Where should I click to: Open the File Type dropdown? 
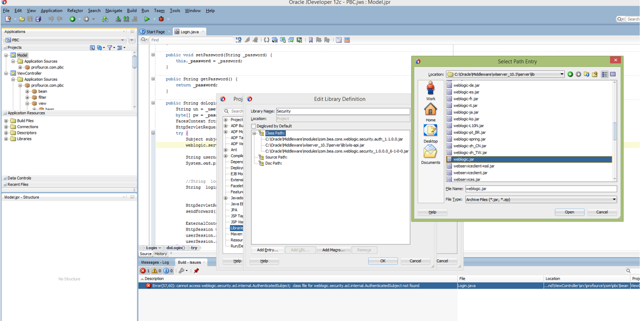point(614,200)
